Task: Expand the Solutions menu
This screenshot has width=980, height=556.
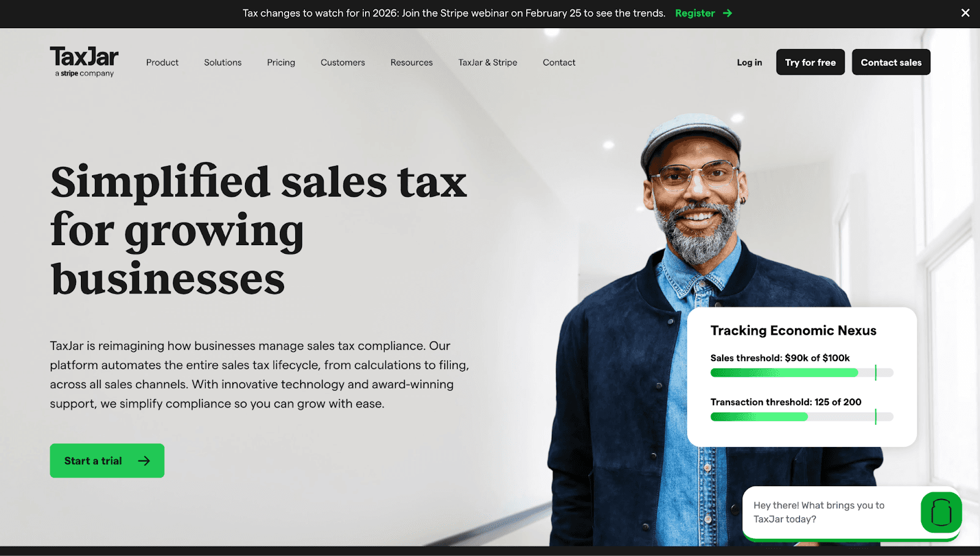Action: tap(223, 63)
